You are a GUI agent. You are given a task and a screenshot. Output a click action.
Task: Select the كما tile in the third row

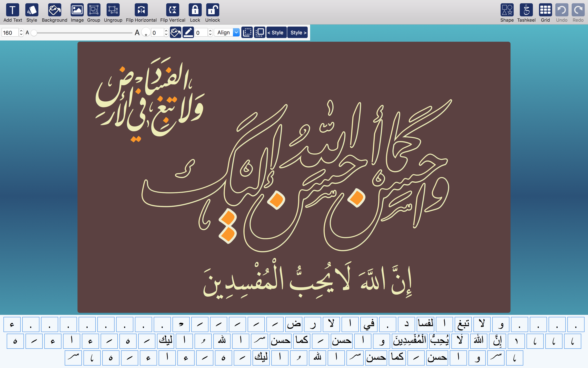click(x=397, y=358)
